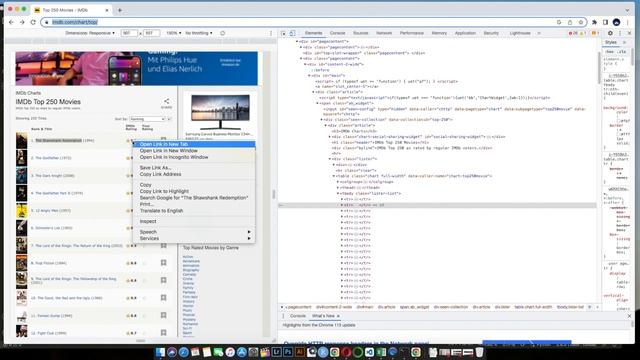Open the Dimensions Responsive dropdown

click(90, 33)
